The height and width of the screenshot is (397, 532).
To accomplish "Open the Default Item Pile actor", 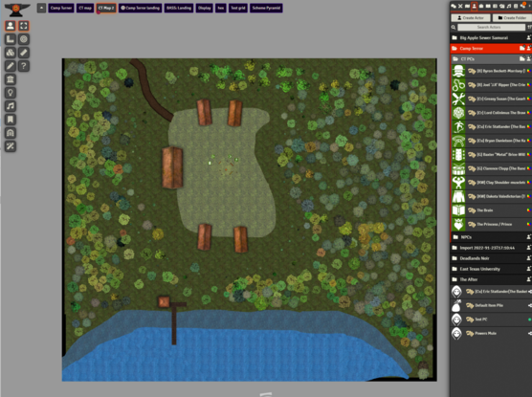I will coord(491,305).
